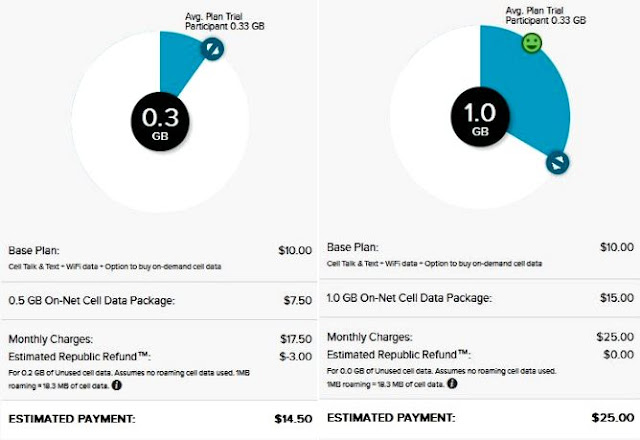Select the 0.5 GB On-Net Cell Data Package row
The width and height of the screenshot is (640, 440).
(x=160, y=300)
